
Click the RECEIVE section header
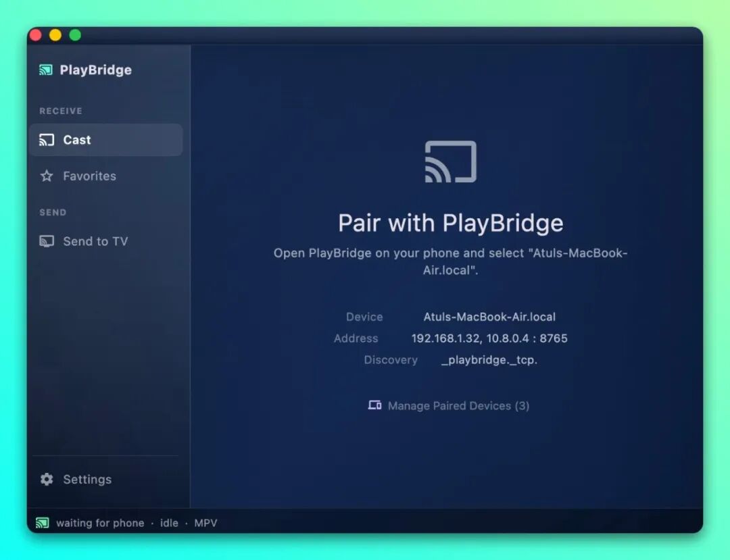tap(61, 111)
